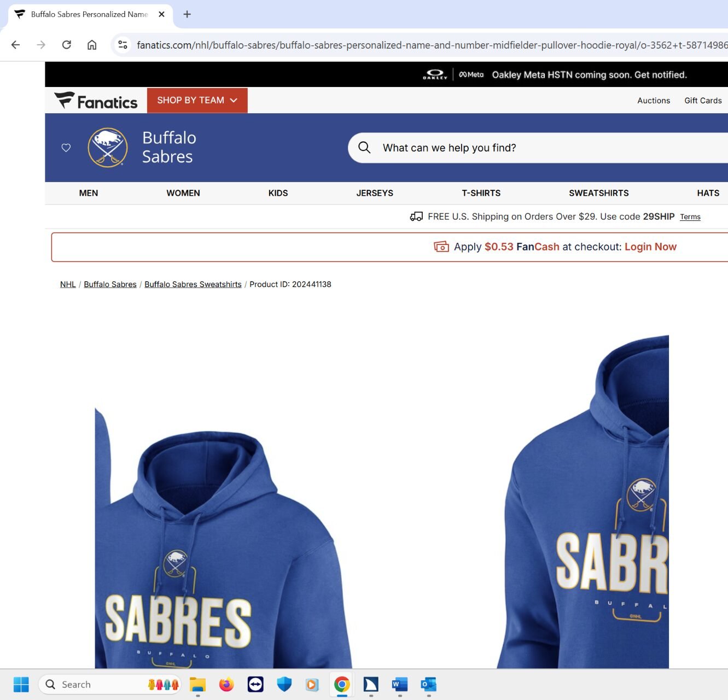Click the Buffalo Sabres team name heading
This screenshot has width=728, height=700.
point(169,147)
